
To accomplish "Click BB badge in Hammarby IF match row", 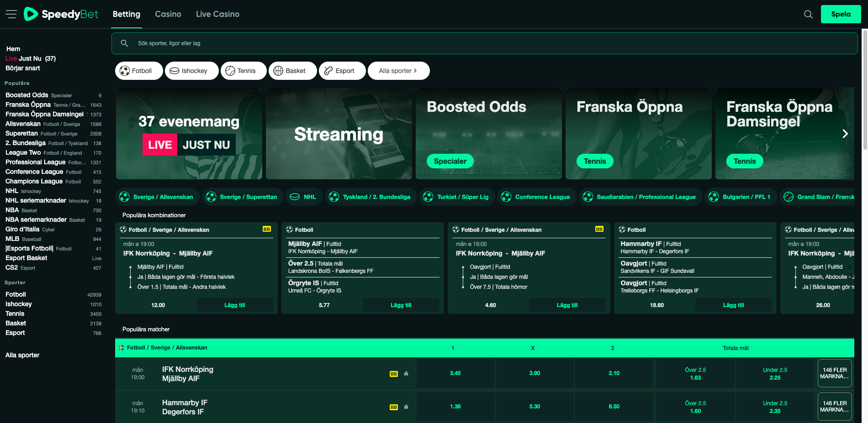I will [394, 407].
